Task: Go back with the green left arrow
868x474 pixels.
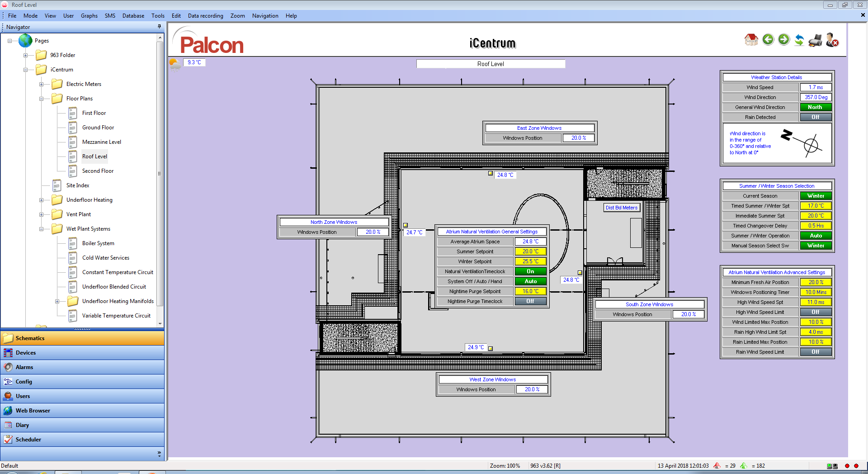Action: [768, 40]
